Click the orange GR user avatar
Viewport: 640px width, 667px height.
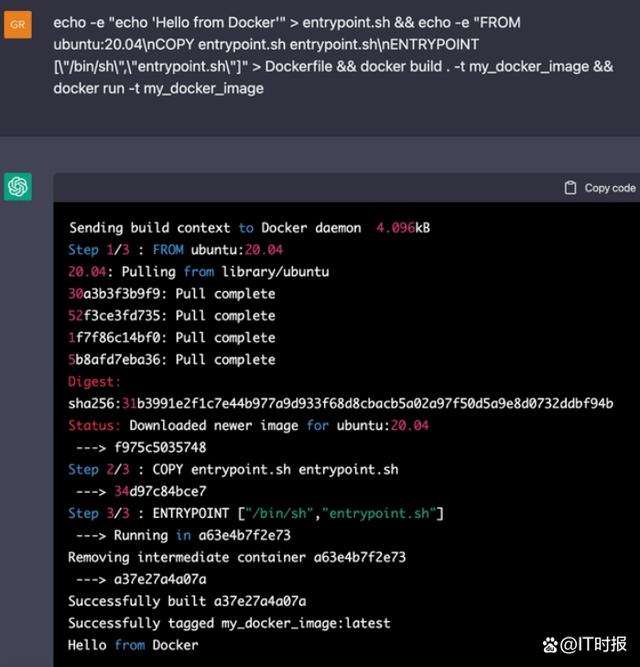[x=17, y=25]
